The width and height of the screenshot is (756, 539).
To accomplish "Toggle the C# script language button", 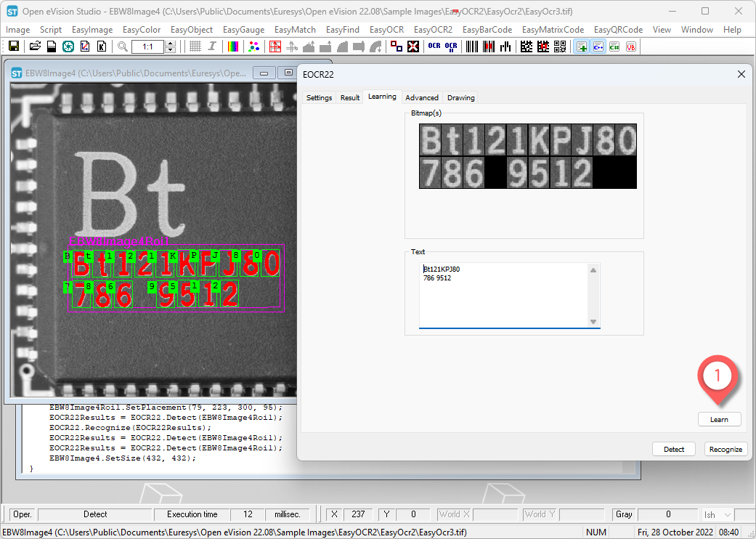I will click(x=614, y=46).
